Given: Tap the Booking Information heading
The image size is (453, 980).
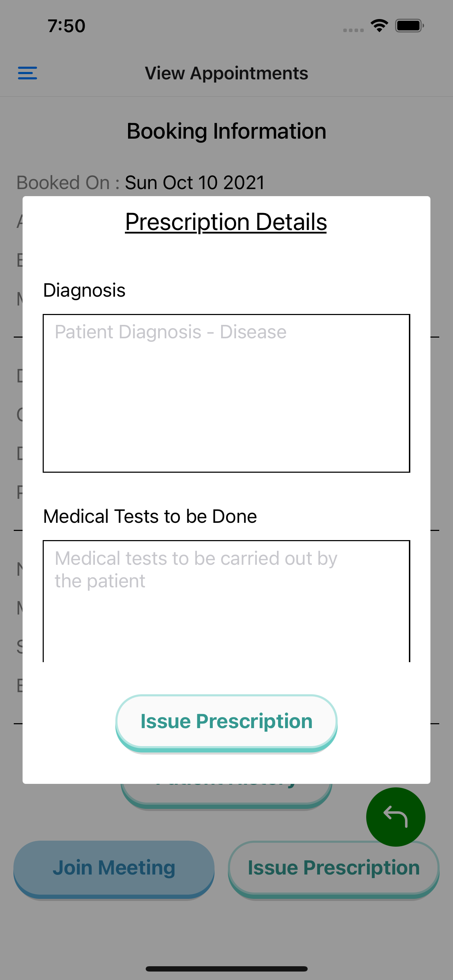Looking at the screenshot, I should pos(226,131).
